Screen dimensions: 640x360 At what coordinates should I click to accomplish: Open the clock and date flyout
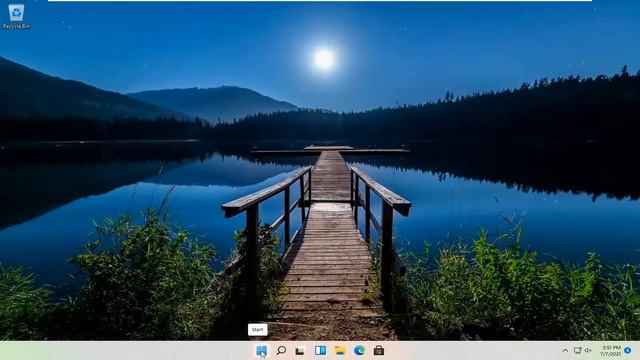click(611, 351)
